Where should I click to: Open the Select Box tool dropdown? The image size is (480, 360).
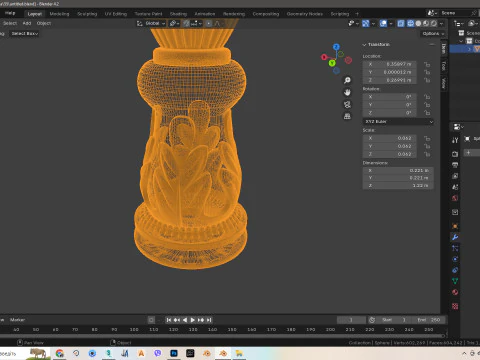tap(25, 34)
